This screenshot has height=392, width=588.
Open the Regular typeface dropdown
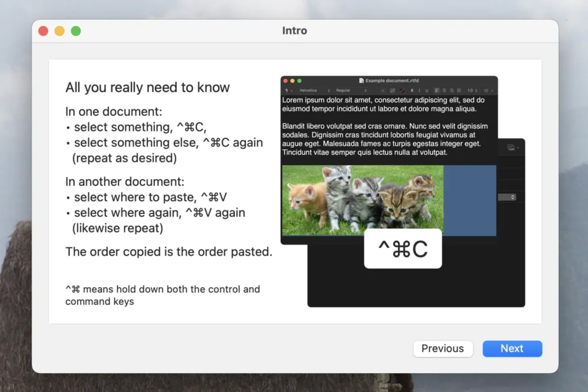tap(350, 90)
